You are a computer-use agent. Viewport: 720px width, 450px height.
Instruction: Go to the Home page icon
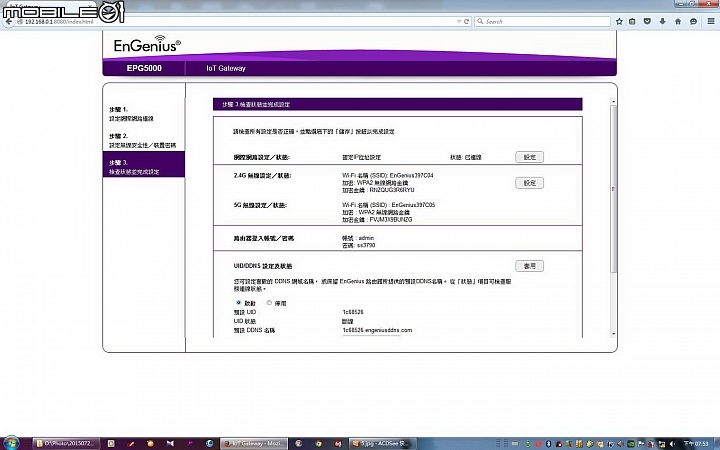pyautogui.click(x=678, y=22)
